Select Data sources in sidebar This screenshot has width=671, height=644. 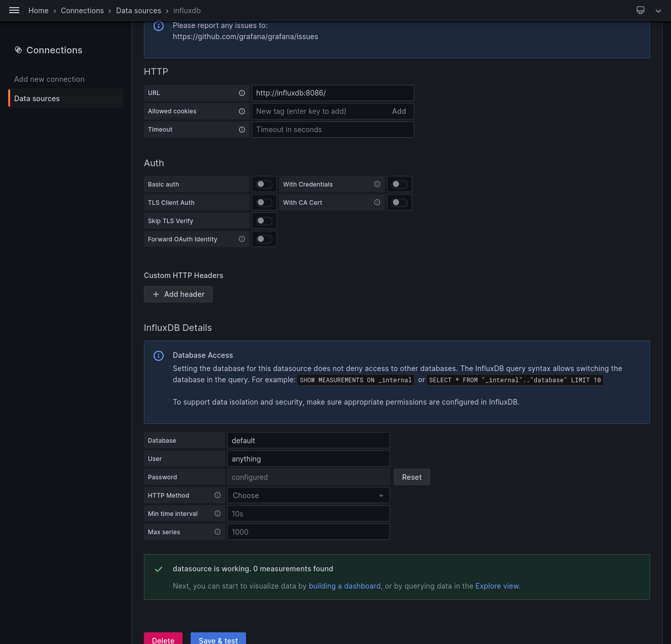66,98
